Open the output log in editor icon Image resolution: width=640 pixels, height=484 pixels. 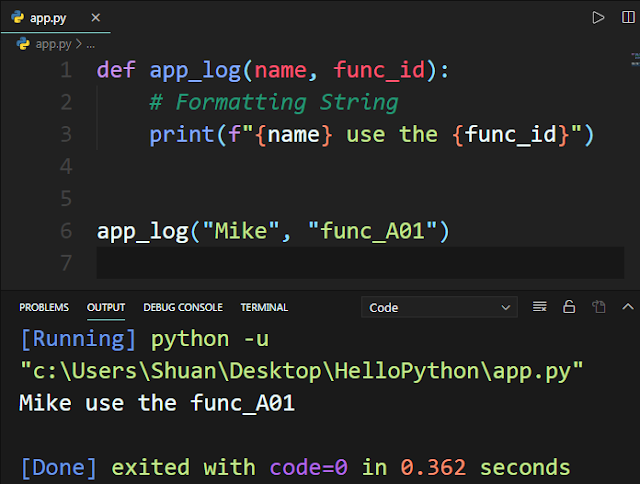[x=599, y=306]
